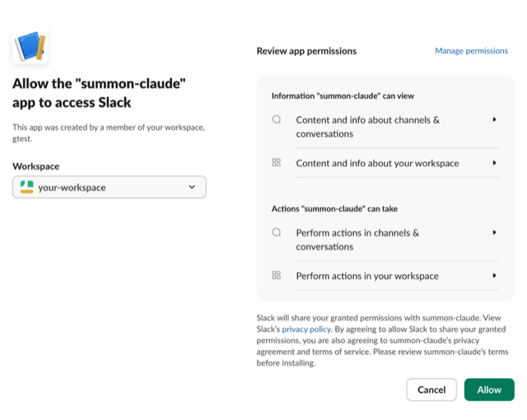This screenshot has width=527, height=420.
Task: Click the workspace dropdown chevron arrow
Action: (192, 187)
